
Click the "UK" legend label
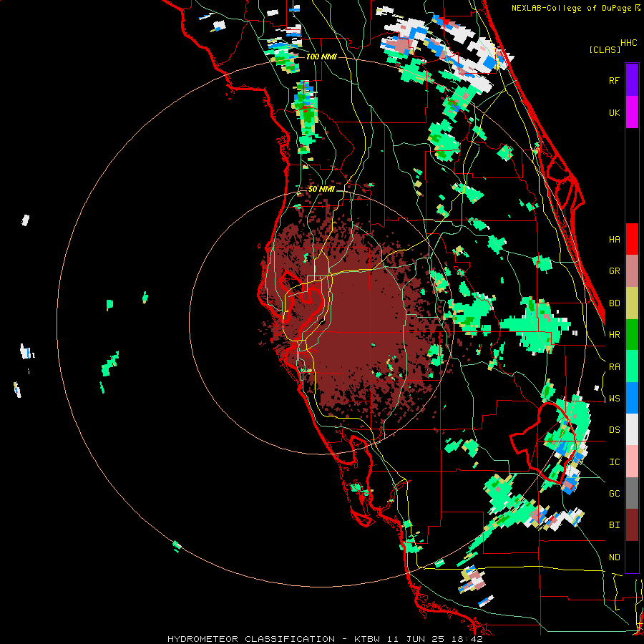pos(614,112)
